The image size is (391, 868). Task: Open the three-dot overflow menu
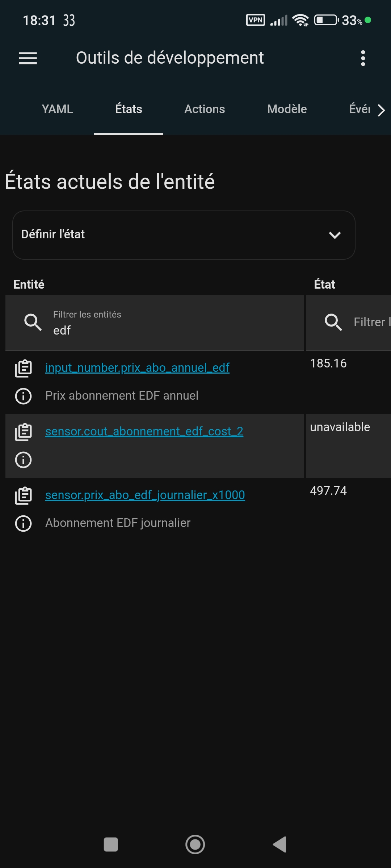pos(363,58)
